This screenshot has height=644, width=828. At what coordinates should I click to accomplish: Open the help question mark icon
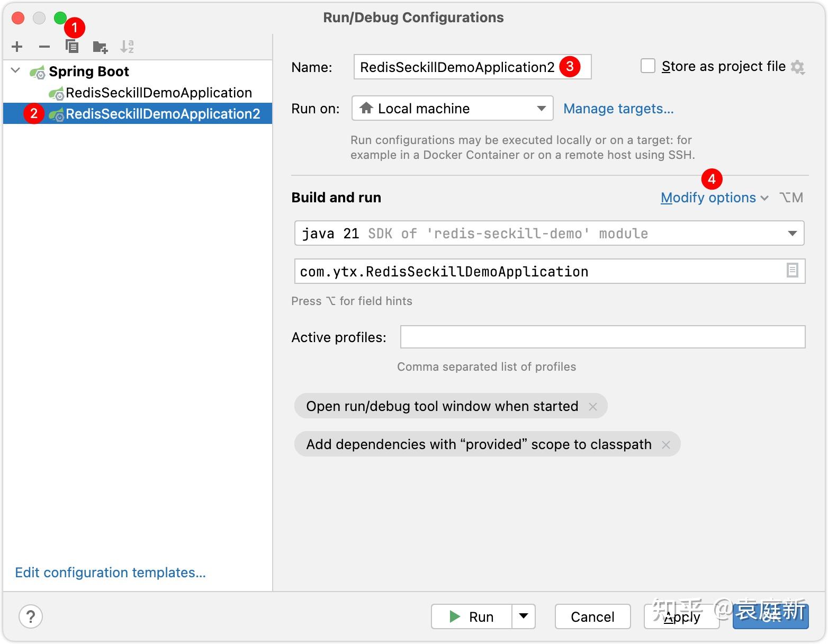31,616
